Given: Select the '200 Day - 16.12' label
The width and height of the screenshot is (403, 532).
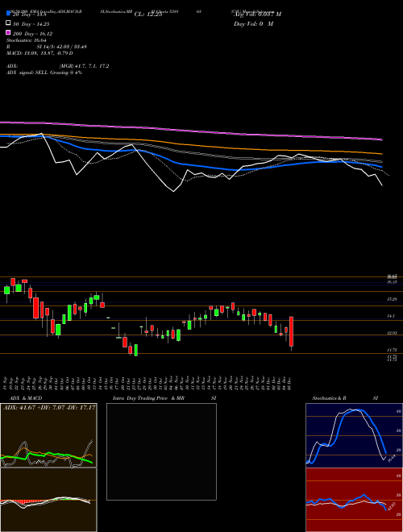Looking at the screenshot, I should click(x=32, y=34).
